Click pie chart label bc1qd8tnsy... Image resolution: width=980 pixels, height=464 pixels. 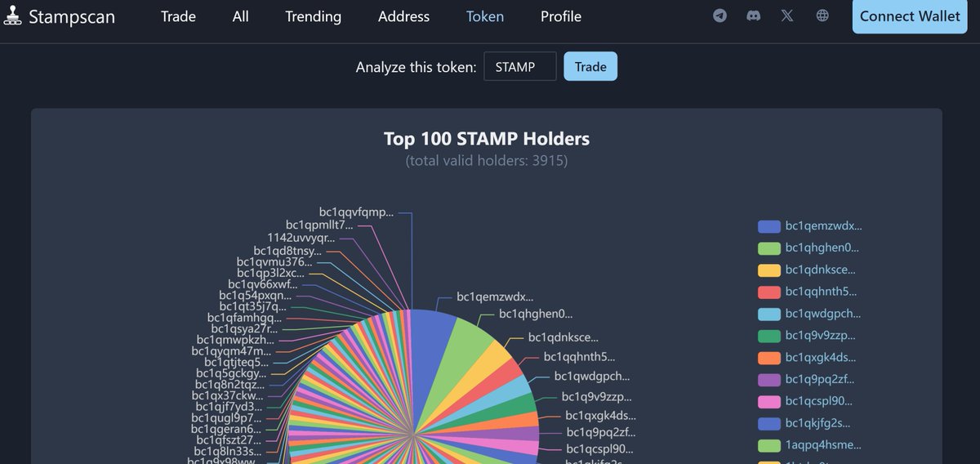coord(287,251)
